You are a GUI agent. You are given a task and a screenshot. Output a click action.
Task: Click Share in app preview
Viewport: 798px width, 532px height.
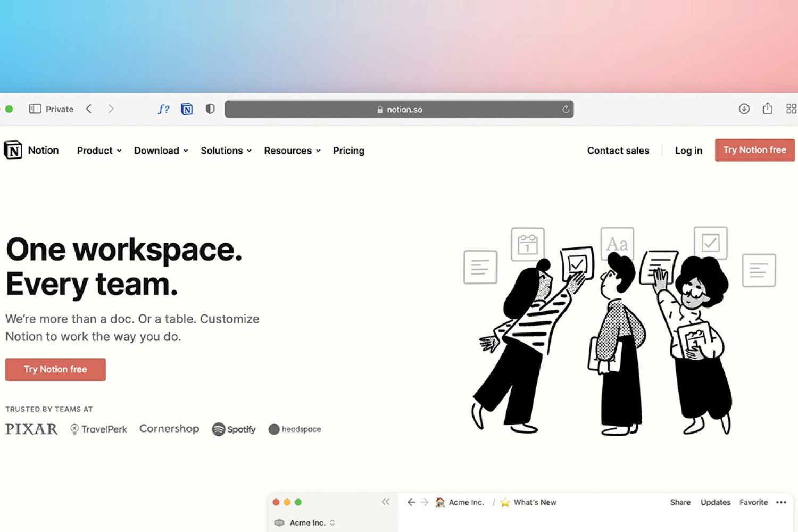680,502
